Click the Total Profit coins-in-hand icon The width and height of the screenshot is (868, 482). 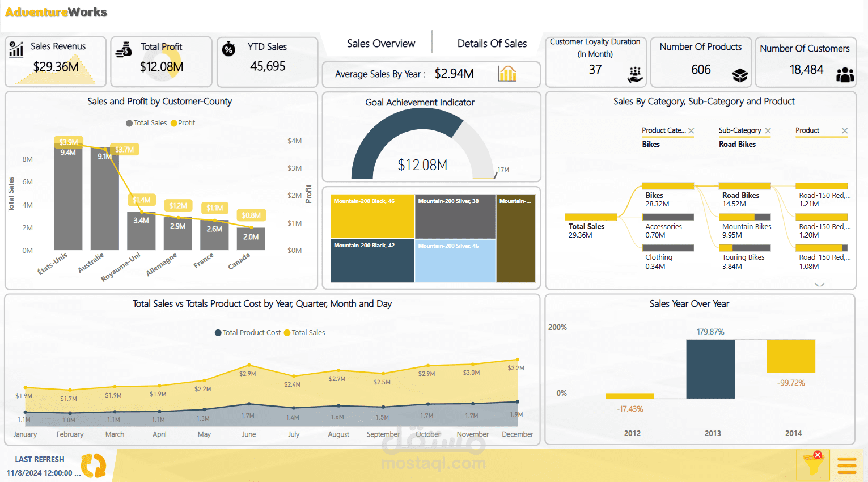tap(123, 49)
